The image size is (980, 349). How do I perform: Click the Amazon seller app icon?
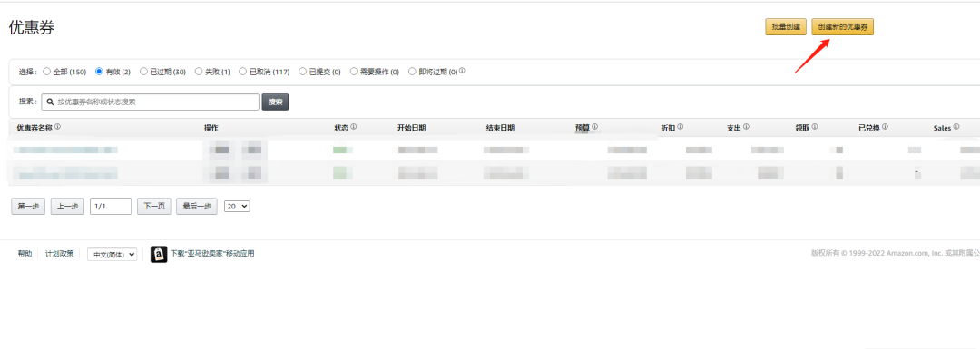(159, 254)
